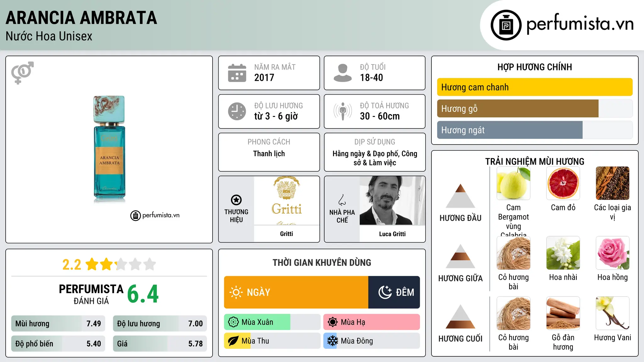Click the Hoa nhài jasmine image
The height and width of the screenshot is (362, 644).
(563, 253)
